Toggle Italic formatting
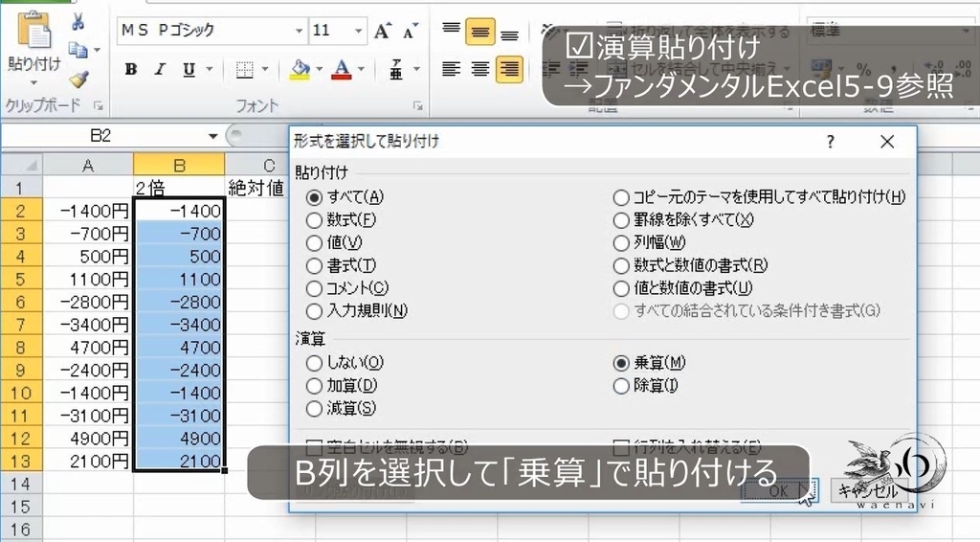Image resolution: width=980 pixels, height=542 pixels. coord(160,69)
